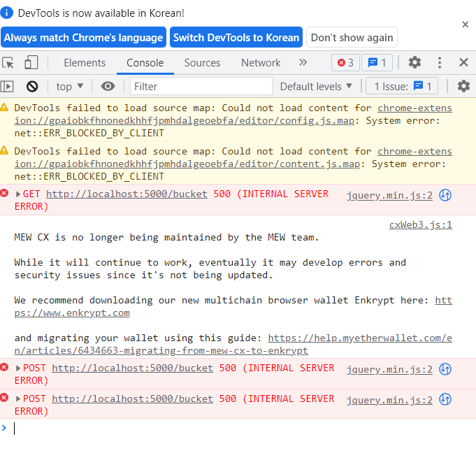Screen dimensions: 476x467
Task: Switch to the Console tab
Action: point(145,63)
